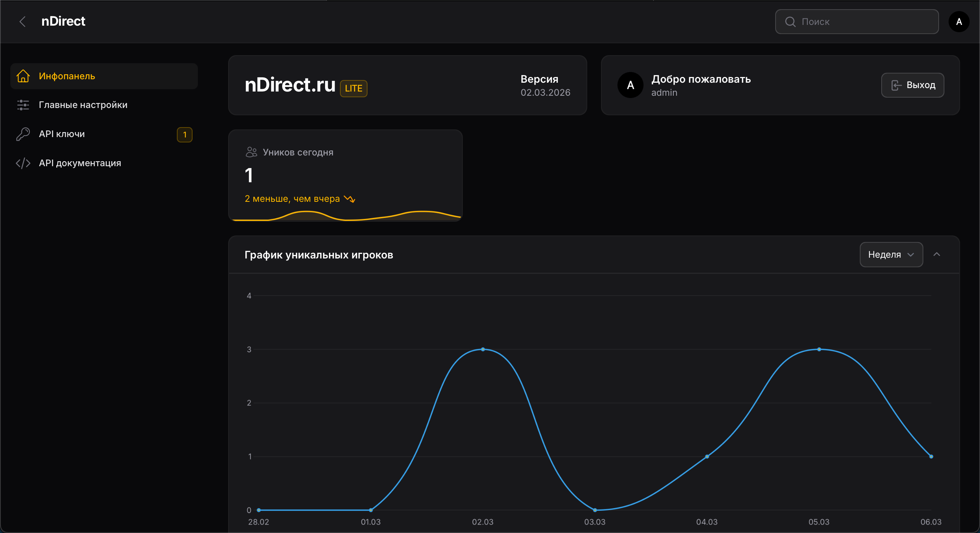Click the back arrow next to nDirect

coord(23,21)
